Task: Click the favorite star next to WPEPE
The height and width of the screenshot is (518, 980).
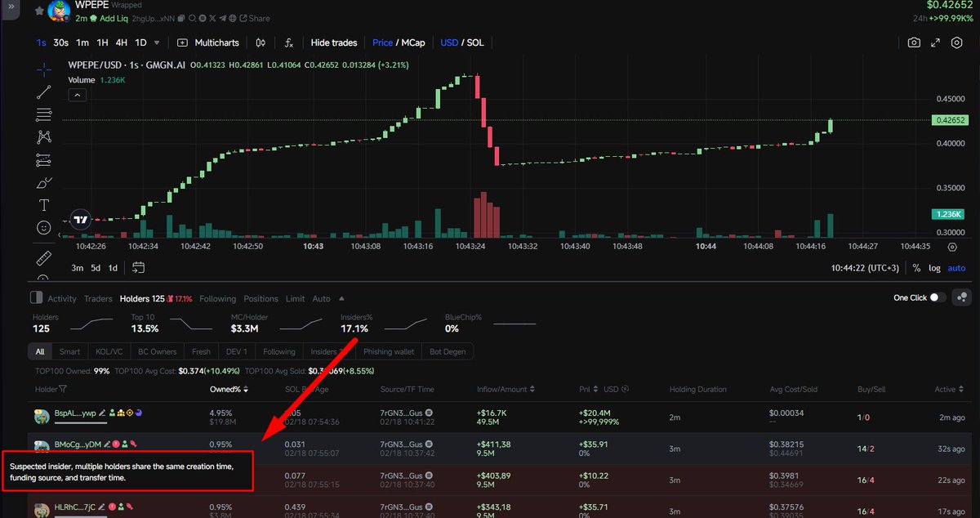Action: 39,9
